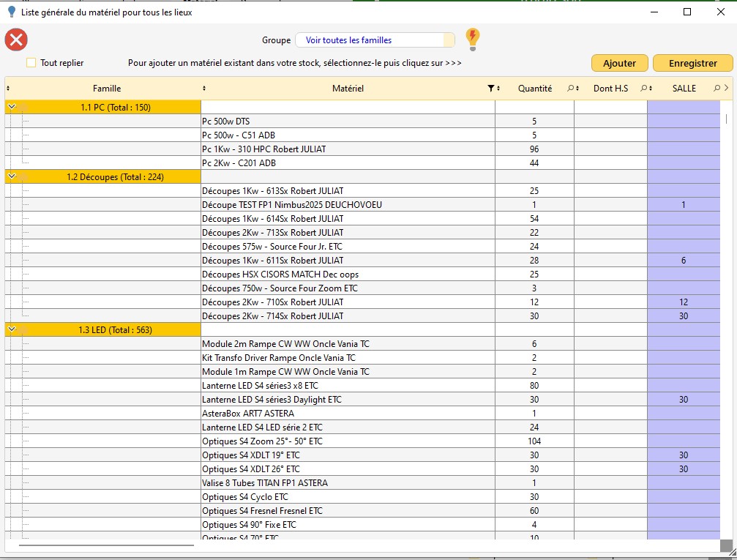Collapse the 1.1 PC family group
This screenshot has width=737, height=560.
[12, 107]
